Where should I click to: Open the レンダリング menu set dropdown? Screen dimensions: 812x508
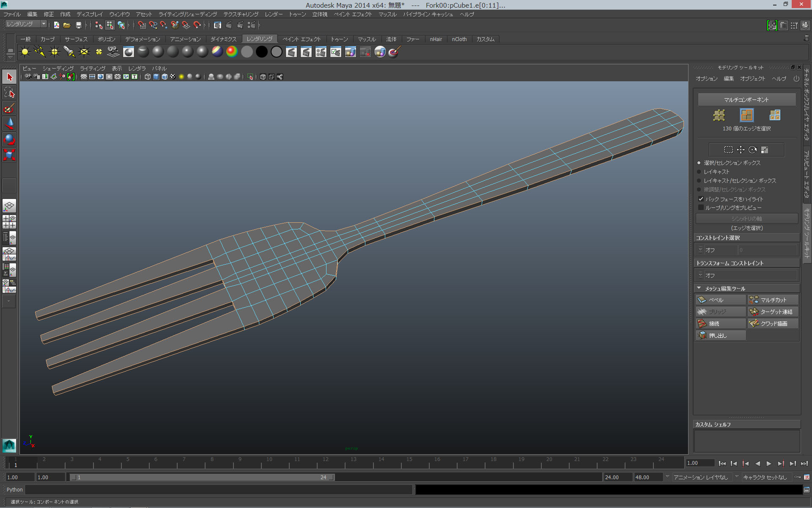pos(44,24)
